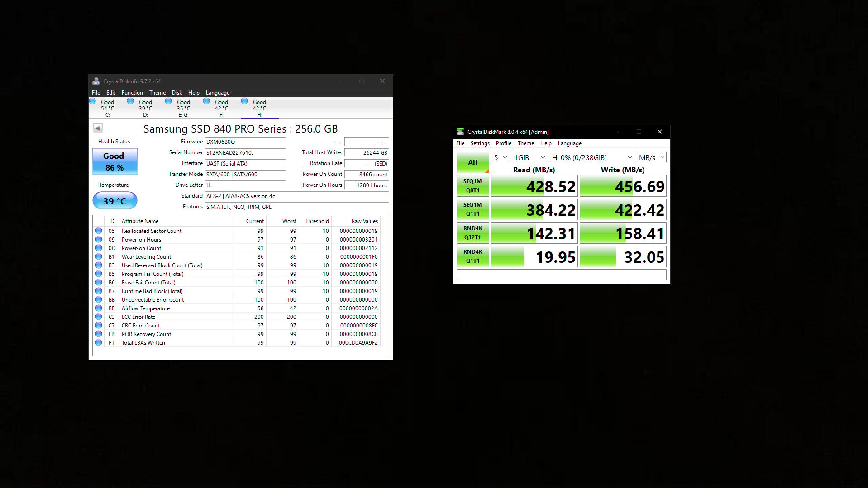This screenshot has width=868, height=488.
Task: Click status orb for Power-on Count row
Action: pos(99,248)
